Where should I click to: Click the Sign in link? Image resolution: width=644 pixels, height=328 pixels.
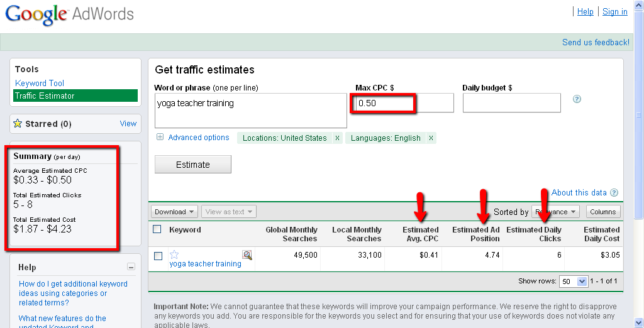pyautogui.click(x=614, y=11)
